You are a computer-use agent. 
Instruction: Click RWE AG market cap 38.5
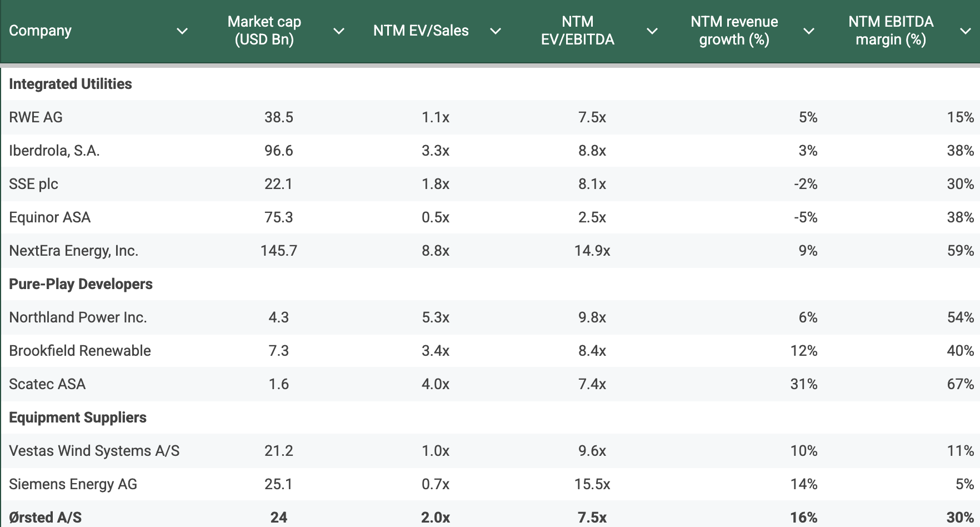(279, 117)
